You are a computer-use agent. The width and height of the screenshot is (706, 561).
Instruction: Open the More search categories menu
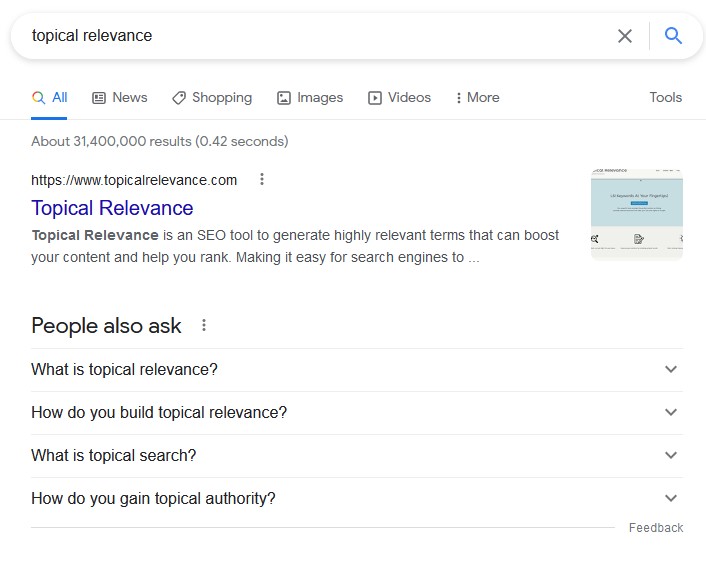(x=478, y=98)
